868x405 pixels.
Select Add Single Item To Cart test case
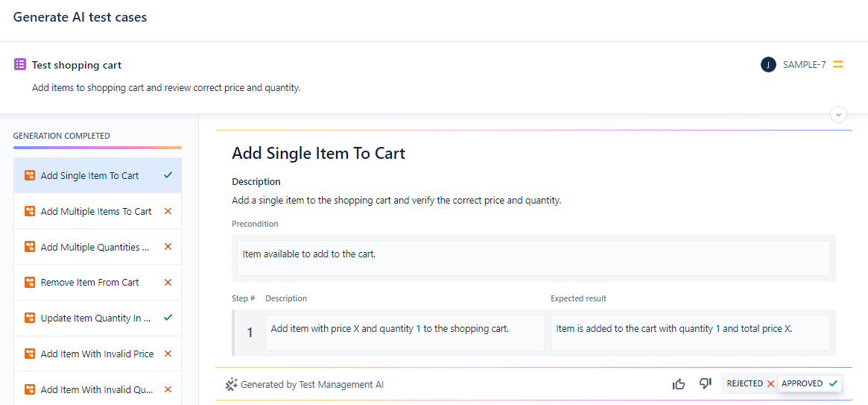[x=89, y=176]
